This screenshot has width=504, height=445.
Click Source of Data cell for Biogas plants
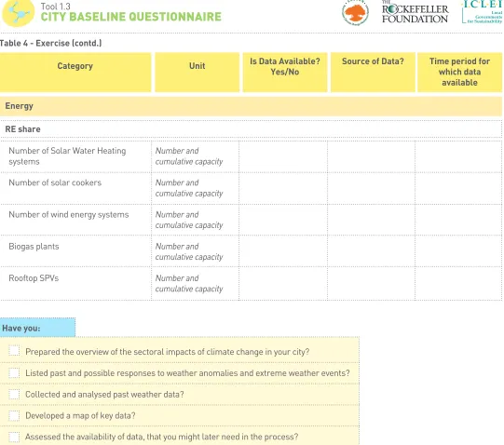(372, 251)
